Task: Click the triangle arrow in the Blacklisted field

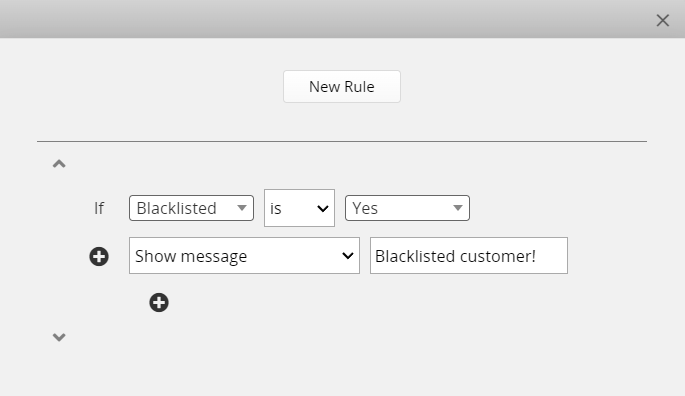Action: (x=242, y=208)
